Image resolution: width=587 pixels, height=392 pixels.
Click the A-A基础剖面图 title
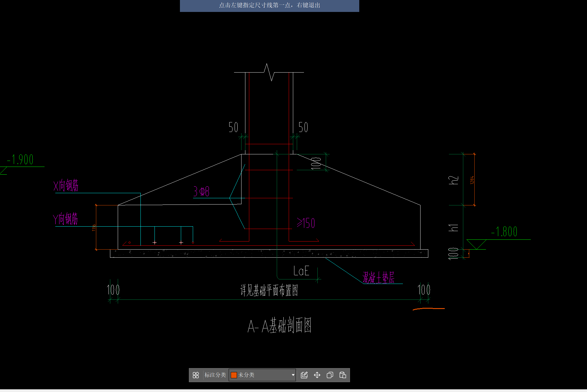(279, 325)
